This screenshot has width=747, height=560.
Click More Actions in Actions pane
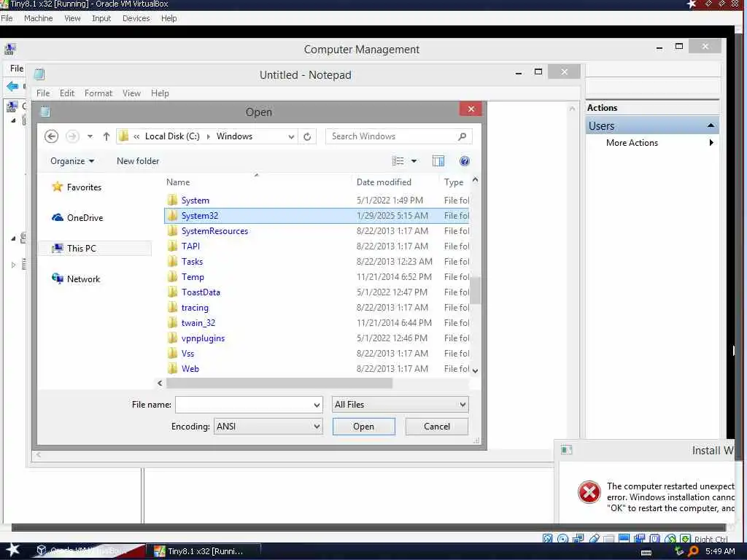[632, 142]
